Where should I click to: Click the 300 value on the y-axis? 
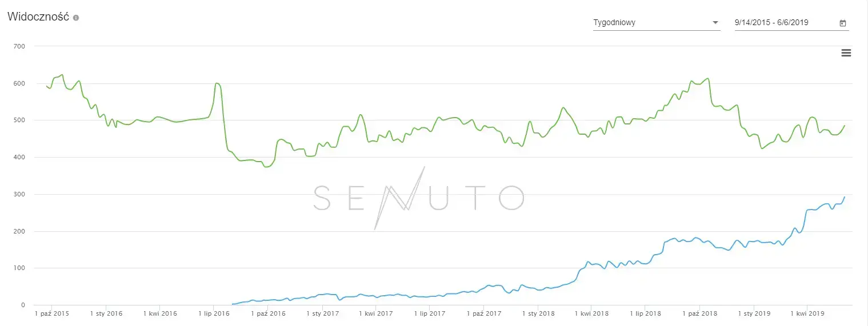point(20,194)
